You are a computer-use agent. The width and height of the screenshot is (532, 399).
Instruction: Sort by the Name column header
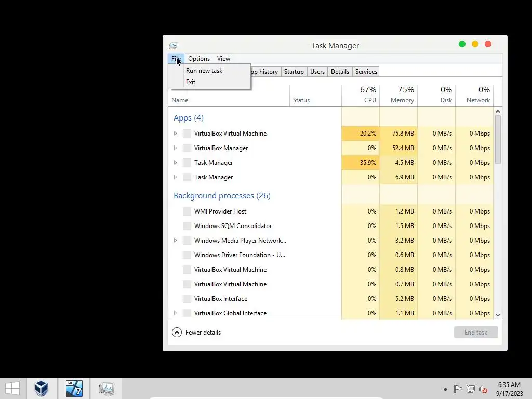pyautogui.click(x=229, y=96)
